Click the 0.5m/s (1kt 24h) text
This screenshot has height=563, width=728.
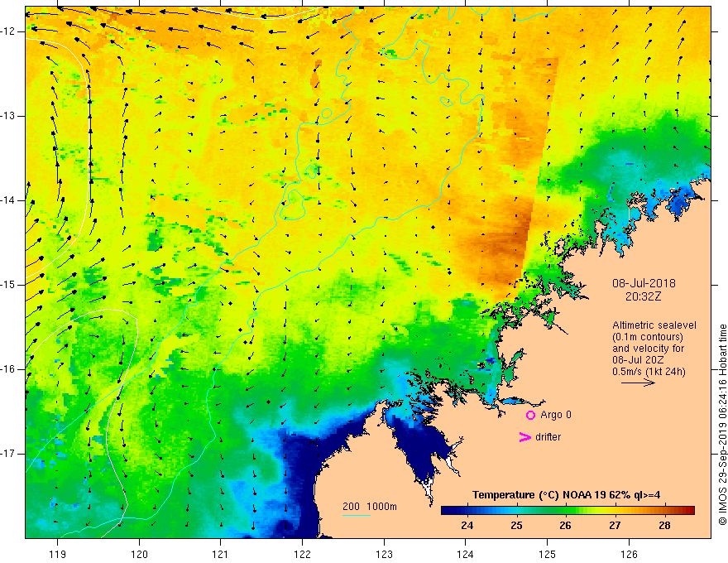point(649,372)
